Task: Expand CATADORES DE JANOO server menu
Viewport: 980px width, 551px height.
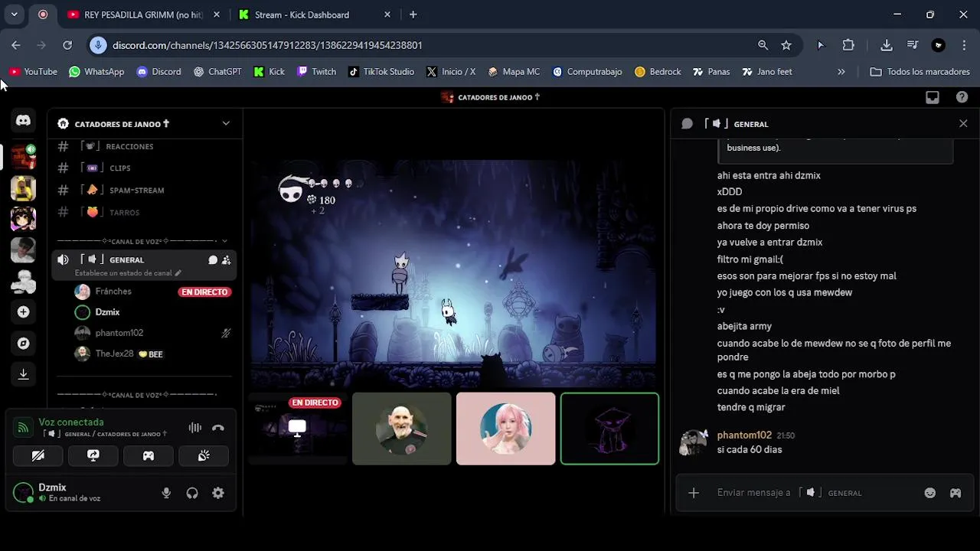Action: click(x=226, y=123)
